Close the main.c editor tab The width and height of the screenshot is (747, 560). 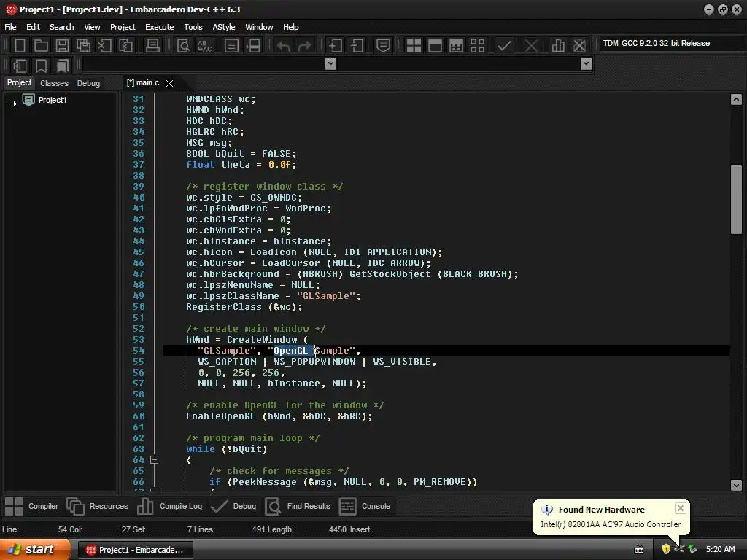[169, 83]
